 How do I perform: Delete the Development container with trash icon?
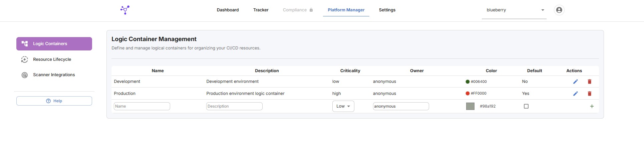pos(590,82)
